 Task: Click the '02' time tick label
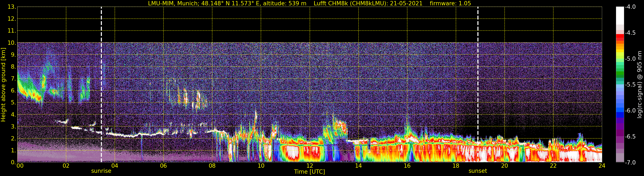(66, 166)
